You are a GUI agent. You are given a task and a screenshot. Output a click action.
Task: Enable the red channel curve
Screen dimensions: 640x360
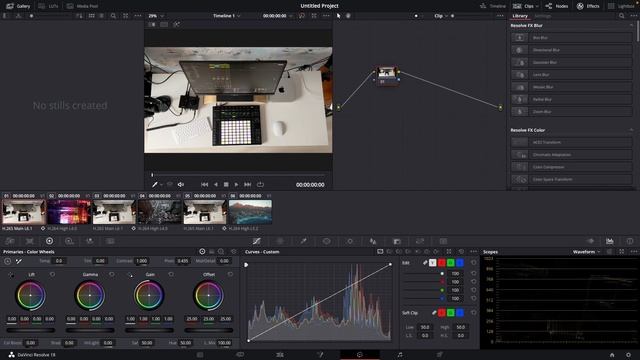click(x=442, y=263)
